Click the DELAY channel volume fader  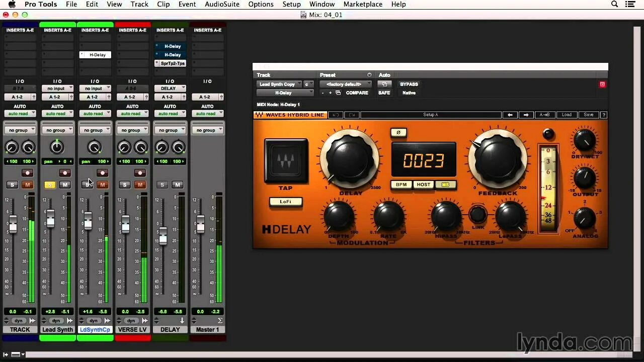pos(163,235)
